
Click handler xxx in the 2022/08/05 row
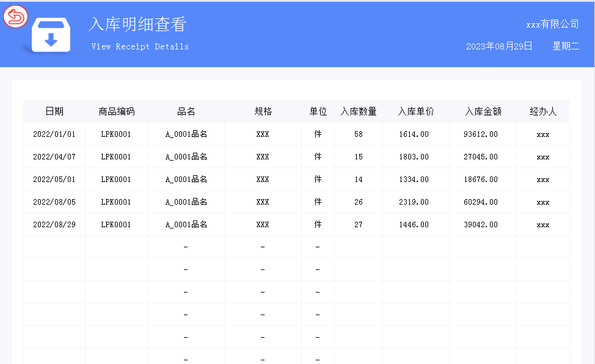[543, 203]
